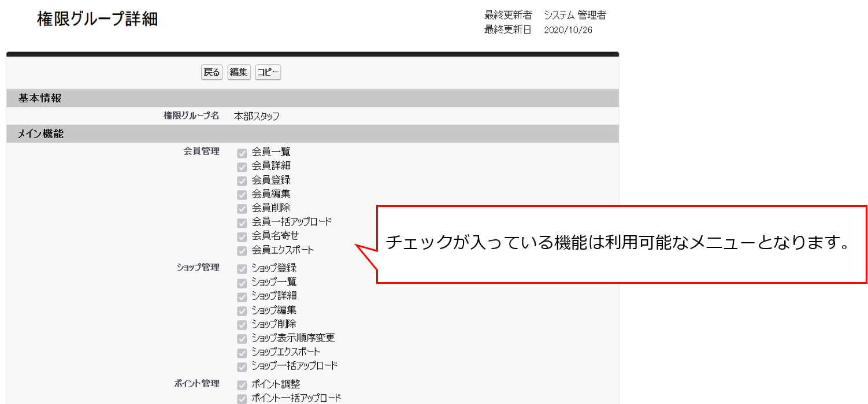Image resolution: width=868 pixels, height=404 pixels.
Task: Toggle the 会員エクスポート checkbox
Action: pyautogui.click(x=242, y=250)
